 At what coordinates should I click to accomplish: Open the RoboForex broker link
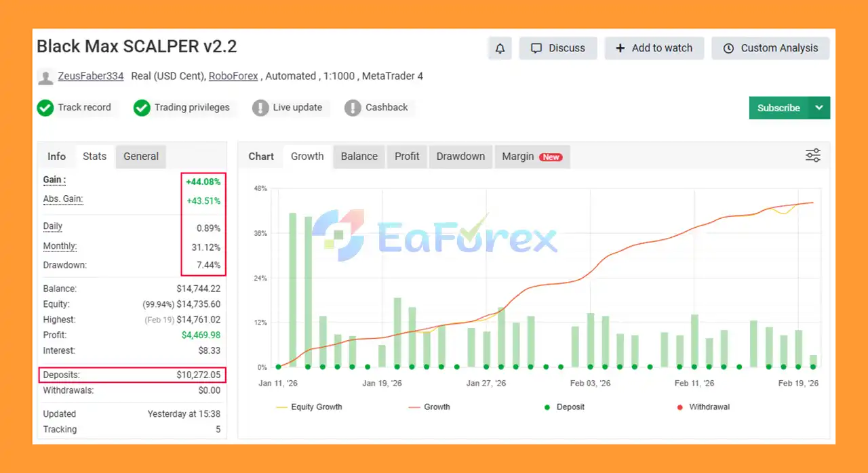[233, 77]
